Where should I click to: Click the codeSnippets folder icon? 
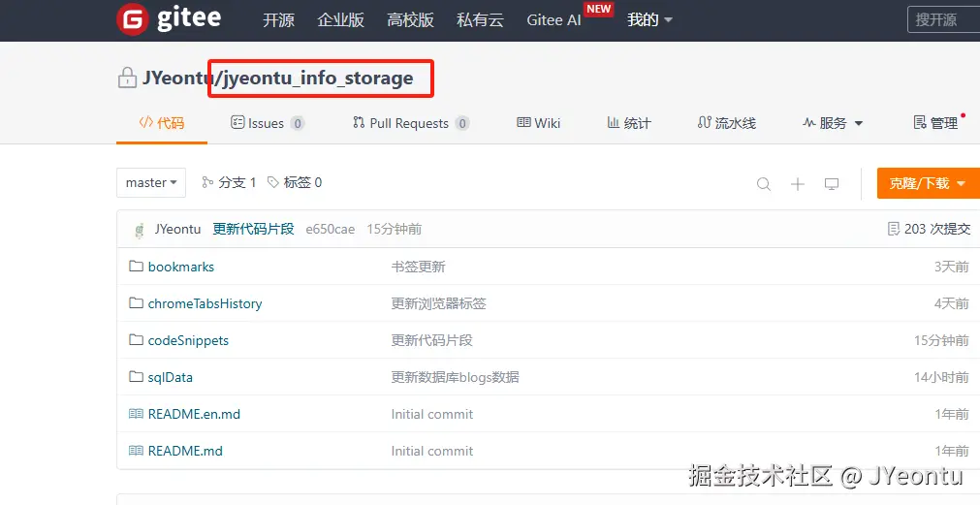(x=137, y=340)
